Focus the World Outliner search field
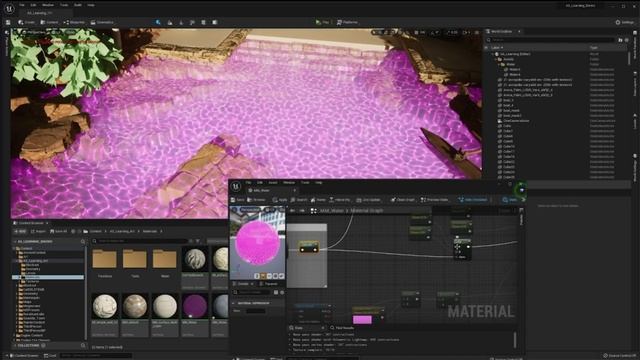The height and width of the screenshot is (360, 640). point(550,40)
